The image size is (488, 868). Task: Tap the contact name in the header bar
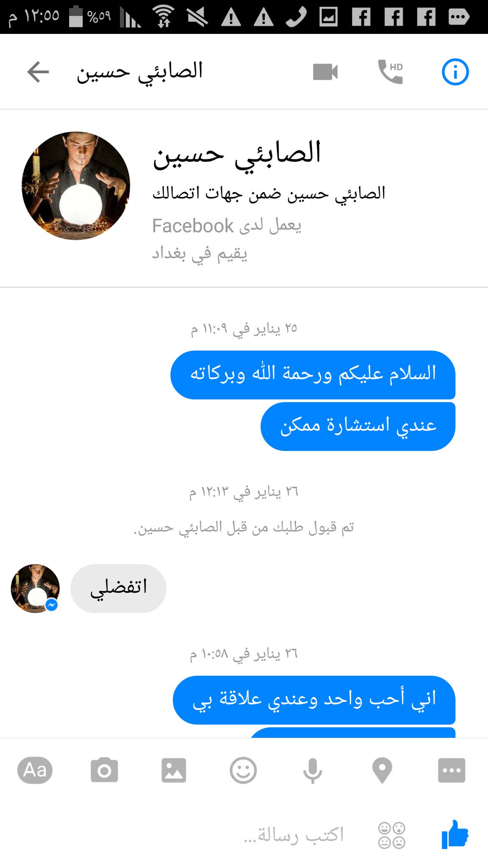click(140, 72)
